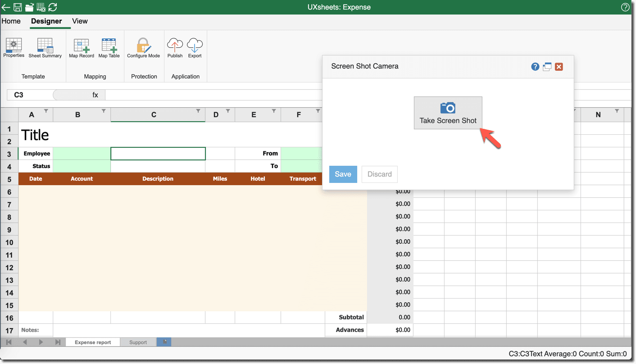Screen dimensions: 636x364
Task: Click the C3 cell name box
Action: coord(30,95)
